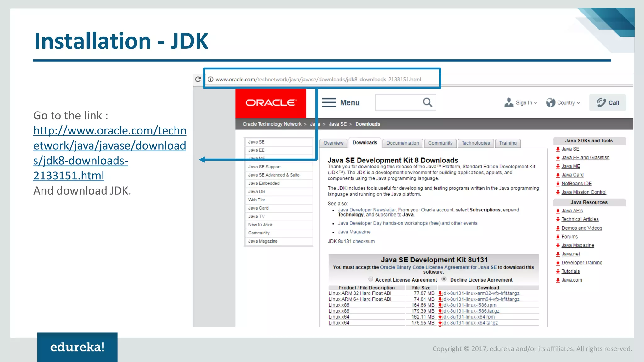Open the Community tab
Screen dimensions: 644x362
440,143
